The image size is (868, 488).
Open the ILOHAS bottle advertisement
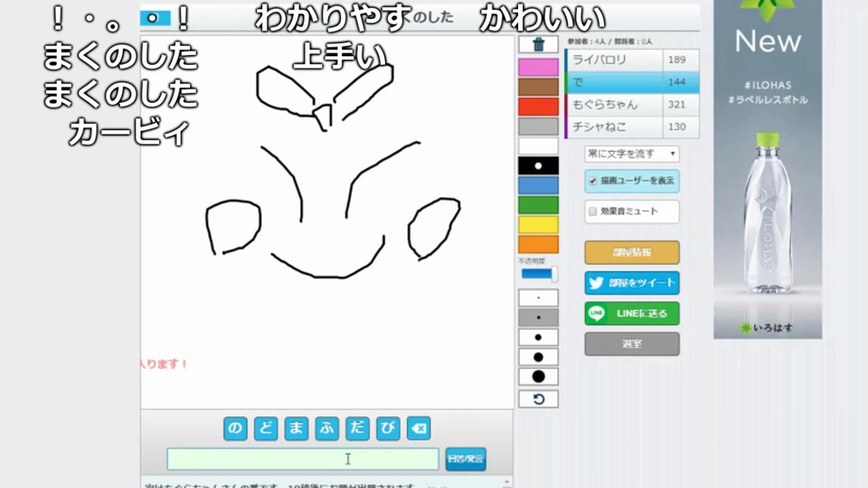768,169
